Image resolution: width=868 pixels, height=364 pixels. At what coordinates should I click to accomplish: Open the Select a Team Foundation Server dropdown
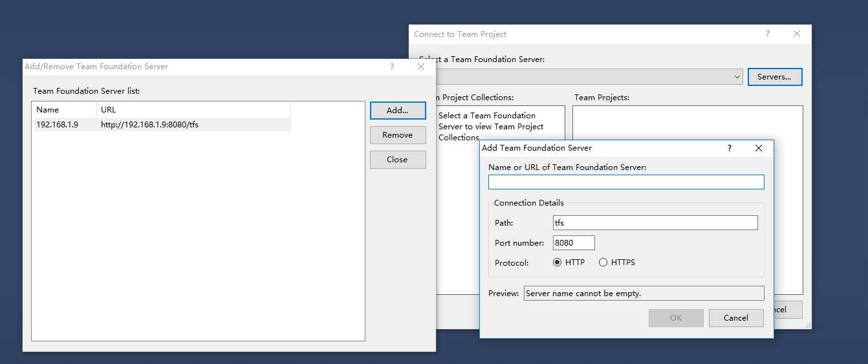pos(738,77)
